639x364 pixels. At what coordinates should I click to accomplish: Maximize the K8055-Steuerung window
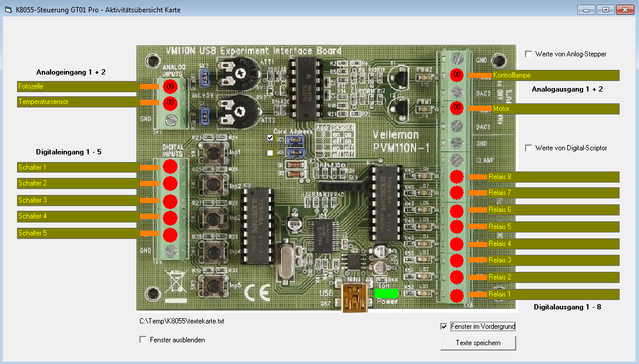(x=605, y=10)
